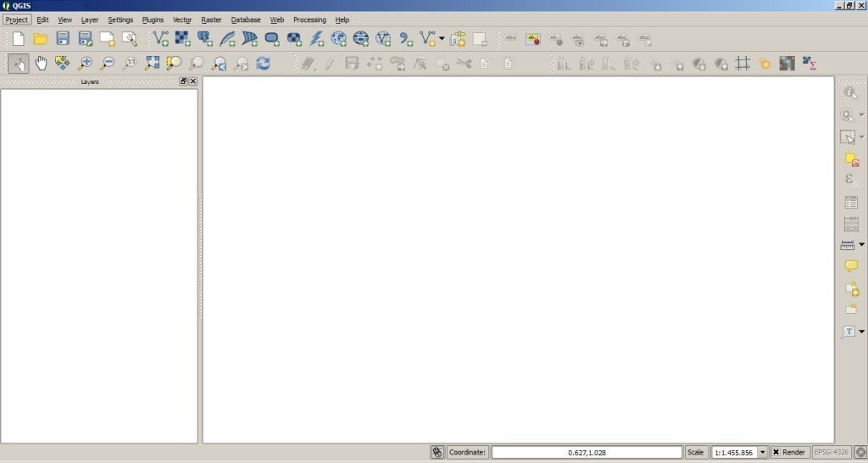Select the Pan Map hand tool

click(x=41, y=64)
